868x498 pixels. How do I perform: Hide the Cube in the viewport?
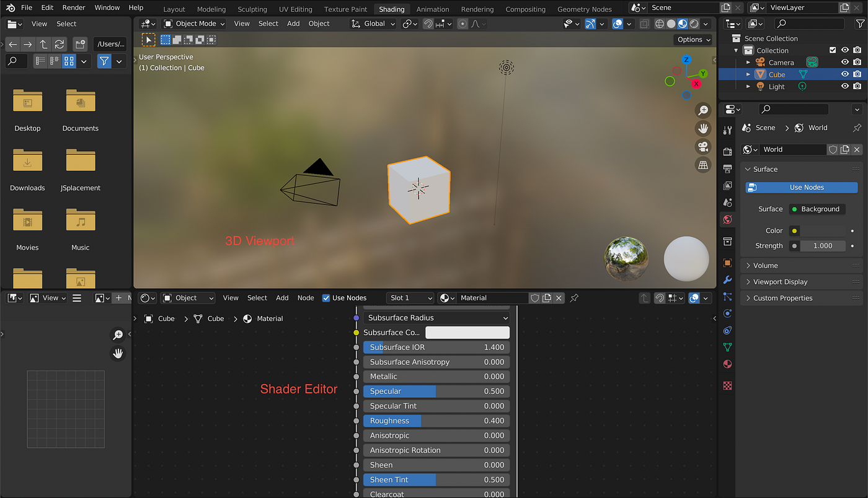click(x=845, y=74)
